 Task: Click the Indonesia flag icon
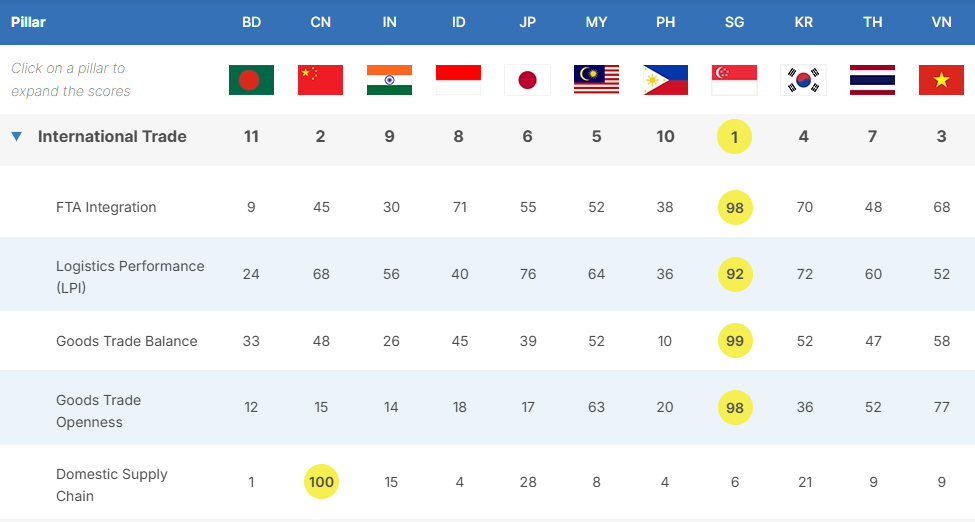point(458,80)
